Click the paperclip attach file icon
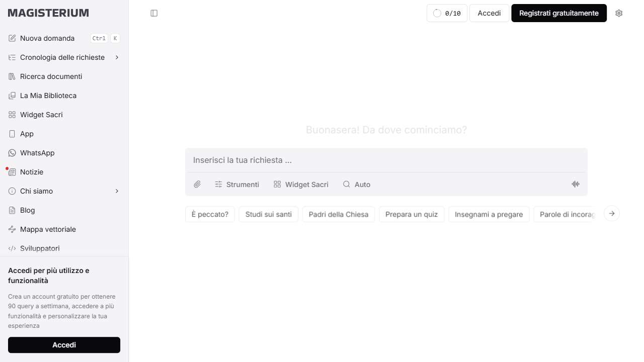 (x=197, y=185)
